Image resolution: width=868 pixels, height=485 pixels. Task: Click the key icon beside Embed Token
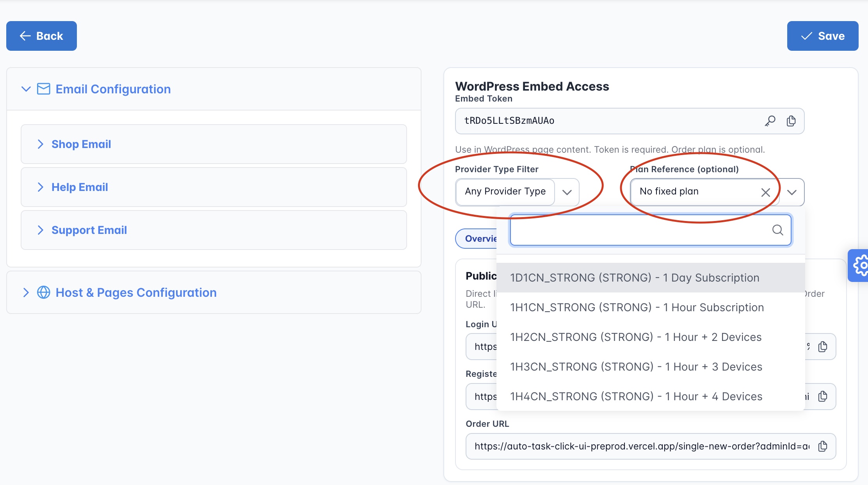770,121
